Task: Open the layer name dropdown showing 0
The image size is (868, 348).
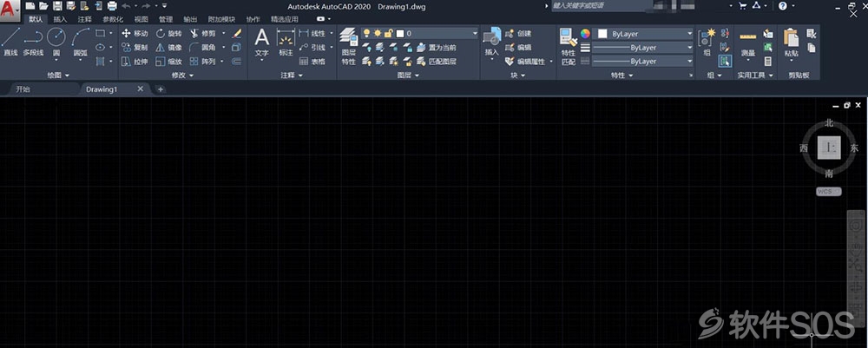Action: pyautogui.click(x=419, y=33)
